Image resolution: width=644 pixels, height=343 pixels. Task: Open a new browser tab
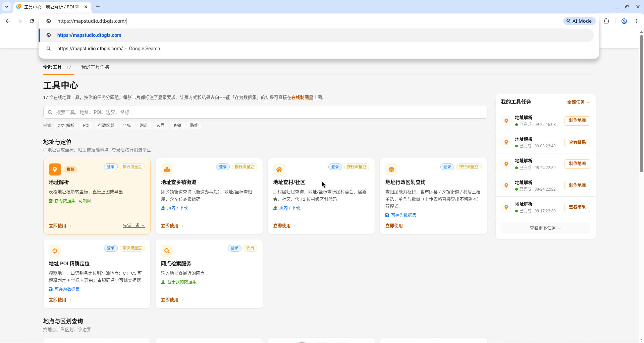[98, 7]
